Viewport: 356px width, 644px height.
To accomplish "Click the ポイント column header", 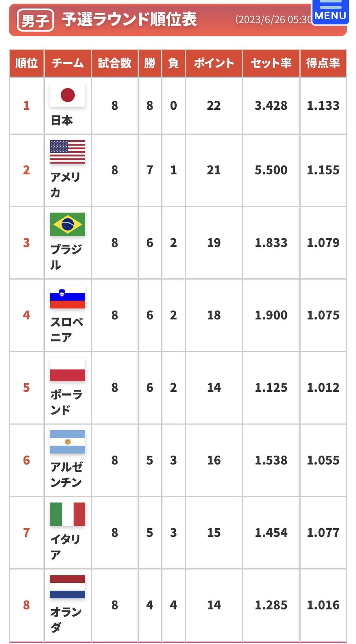I will click(x=214, y=63).
